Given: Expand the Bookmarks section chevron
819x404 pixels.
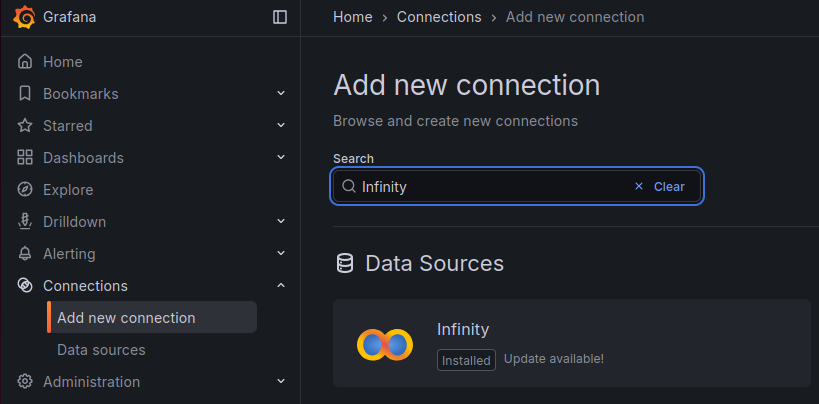Looking at the screenshot, I should (x=281, y=94).
